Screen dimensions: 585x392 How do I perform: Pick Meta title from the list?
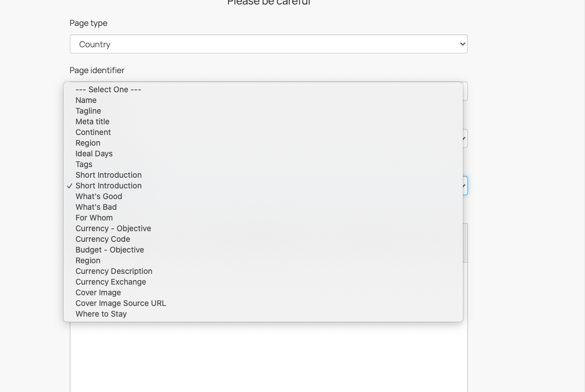(263, 121)
